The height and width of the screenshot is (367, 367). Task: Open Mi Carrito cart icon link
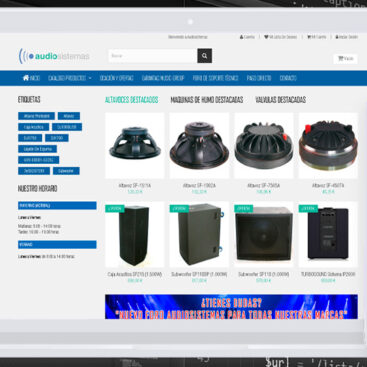click(x=316, y=37)
